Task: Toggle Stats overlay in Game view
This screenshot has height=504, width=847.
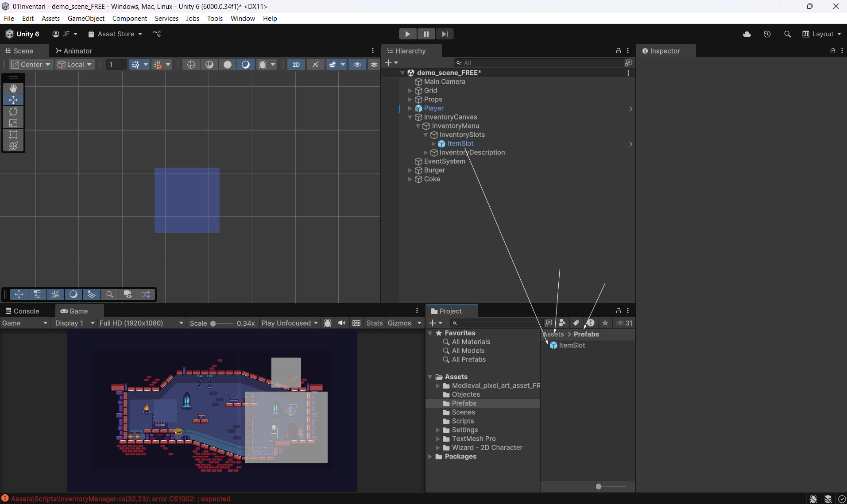Action: click(374, 323)
